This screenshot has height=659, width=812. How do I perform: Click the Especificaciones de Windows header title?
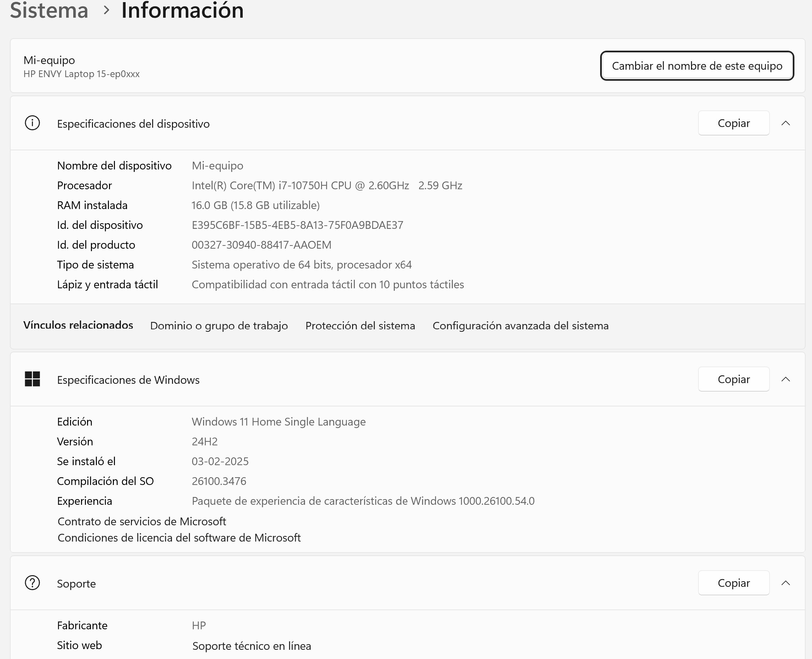[x=128, y=380]
